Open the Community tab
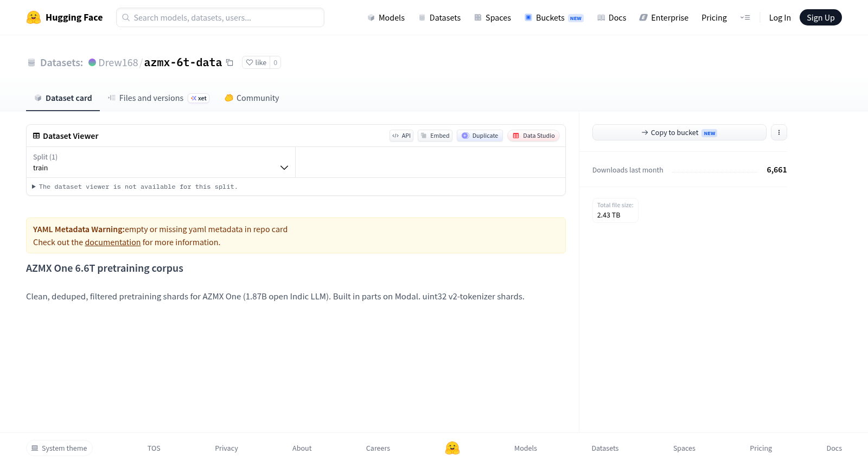This screenshot has height=467, width=868. pyautogui.click(x=252, y=98)
